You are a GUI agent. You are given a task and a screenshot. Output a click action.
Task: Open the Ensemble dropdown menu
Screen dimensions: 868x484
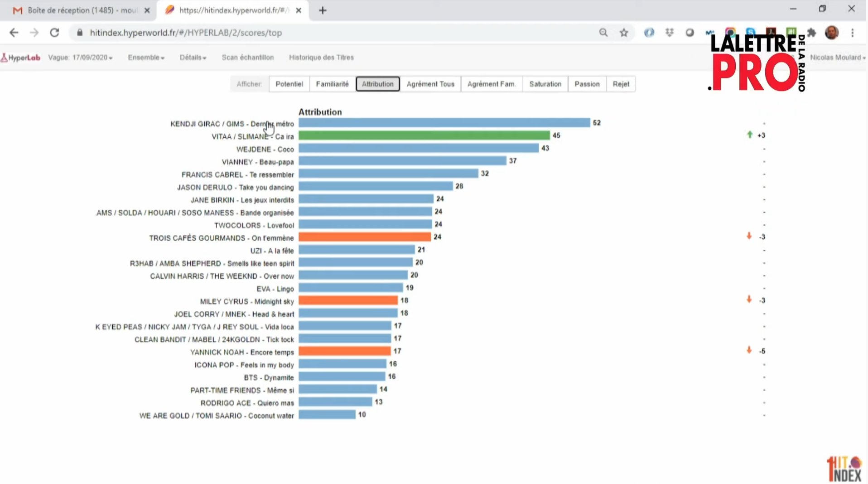146,58
